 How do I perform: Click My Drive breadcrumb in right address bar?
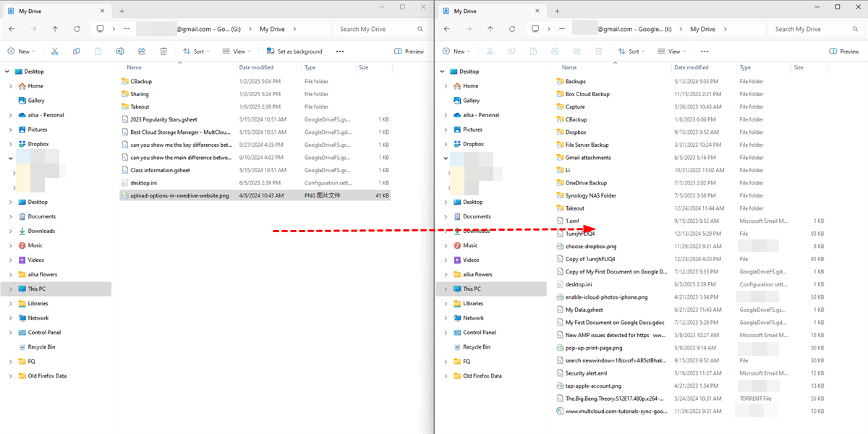[x=702, y=29]
